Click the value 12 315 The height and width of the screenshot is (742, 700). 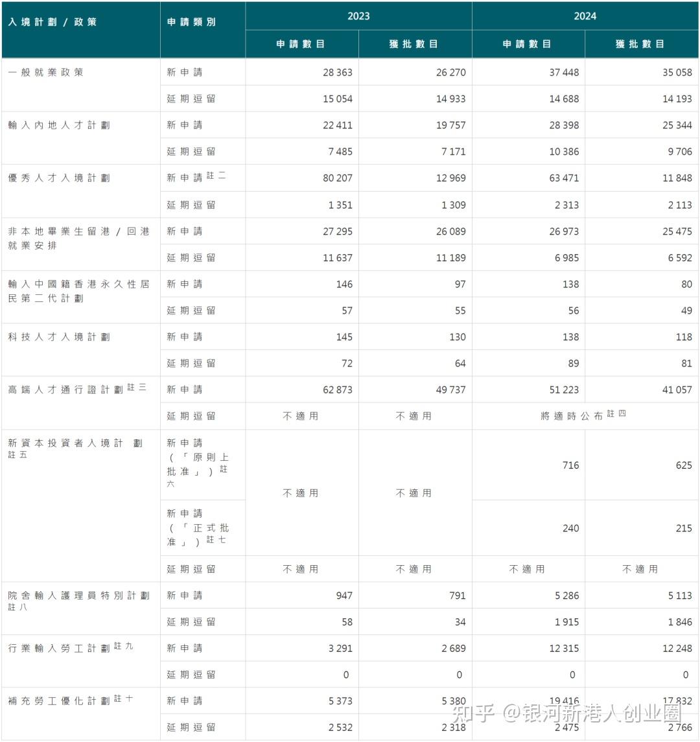[564, 649]
